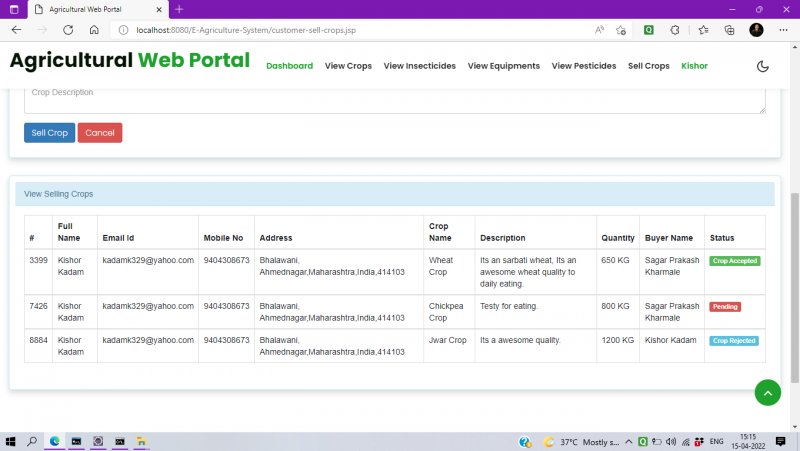The height and width of the screenshot is (451, 800).
Task: Click the browser address bar URL
Action: coord(246,30)
